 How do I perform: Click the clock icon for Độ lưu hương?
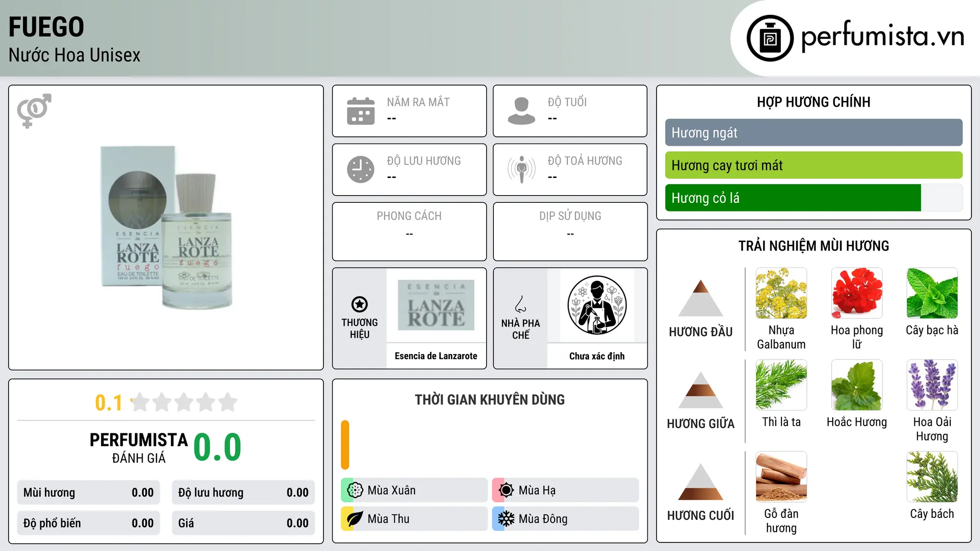click(361, 169)
